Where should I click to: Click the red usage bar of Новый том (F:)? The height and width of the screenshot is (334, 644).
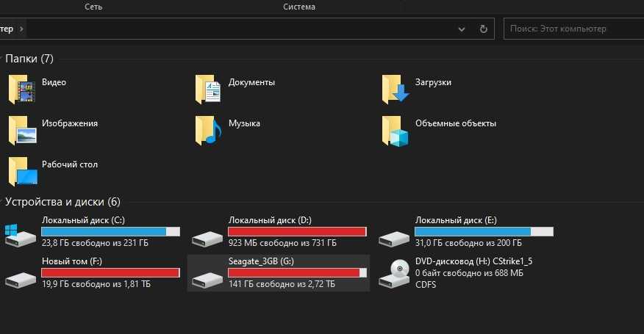[x=110, y=272]
